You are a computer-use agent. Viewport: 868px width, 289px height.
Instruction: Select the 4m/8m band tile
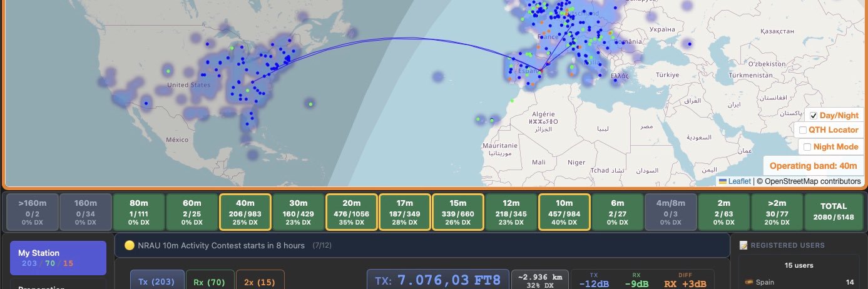coord(670,213)
